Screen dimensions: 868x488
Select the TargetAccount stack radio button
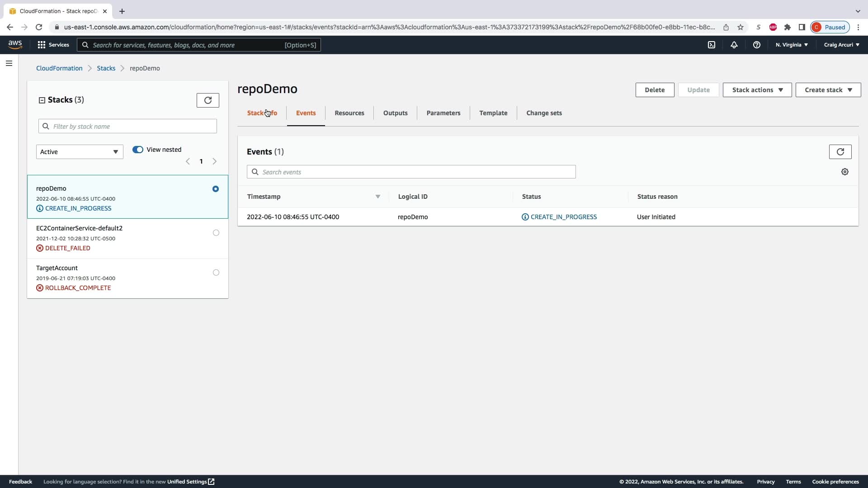[216, 272]
